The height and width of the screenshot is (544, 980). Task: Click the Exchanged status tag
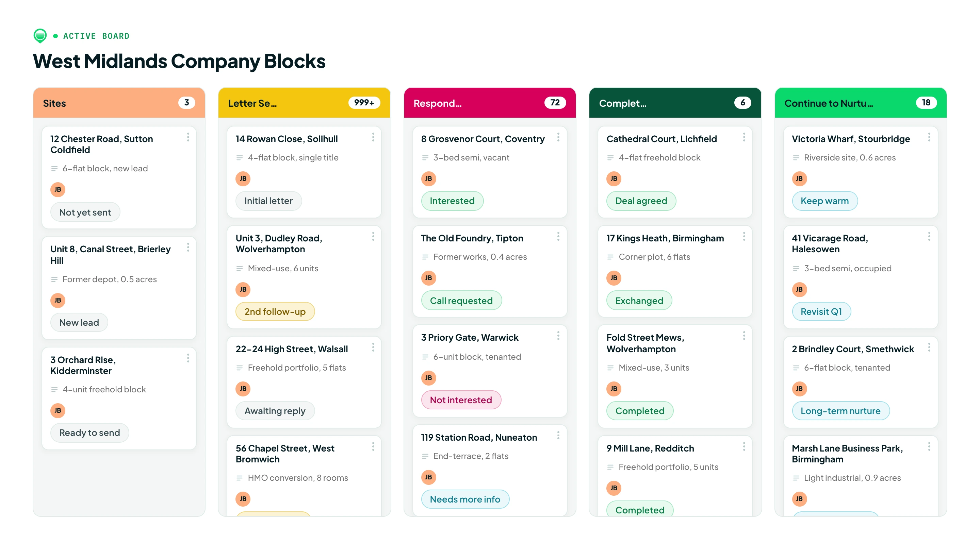click(639, 300)
